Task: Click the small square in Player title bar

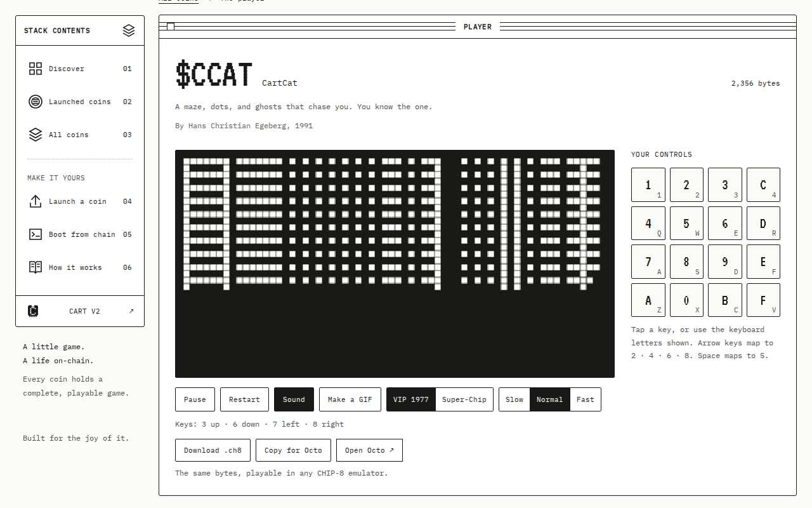Action: (171, 27)
